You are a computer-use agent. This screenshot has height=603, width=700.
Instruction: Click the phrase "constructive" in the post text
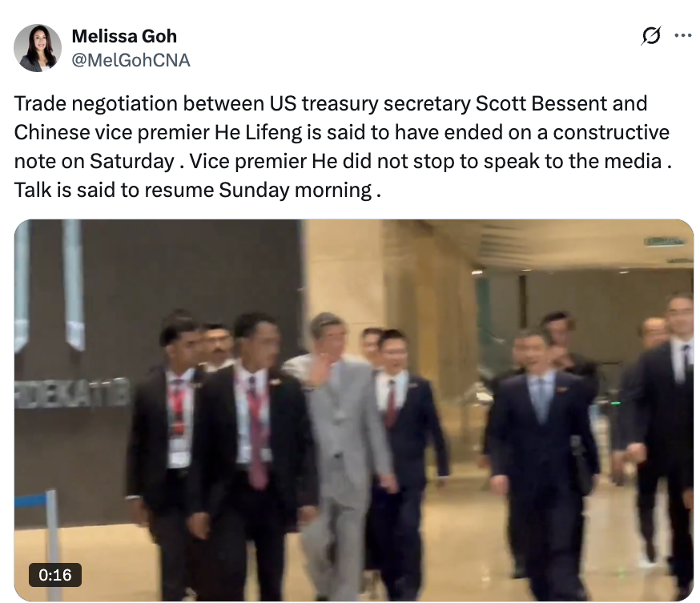(611, 133)
